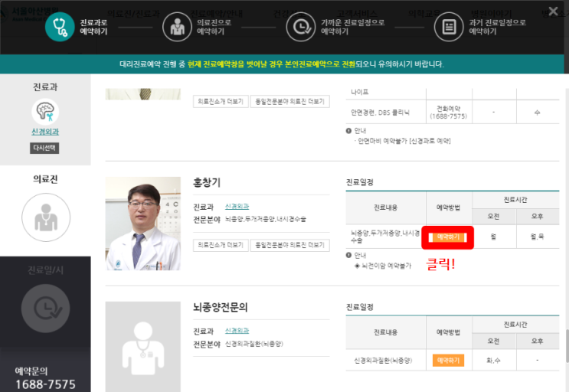The width and height of the screenshot is (569, 392).
Task: Select the stethoscope icon for department booking
Action: [x=60, y=27]
